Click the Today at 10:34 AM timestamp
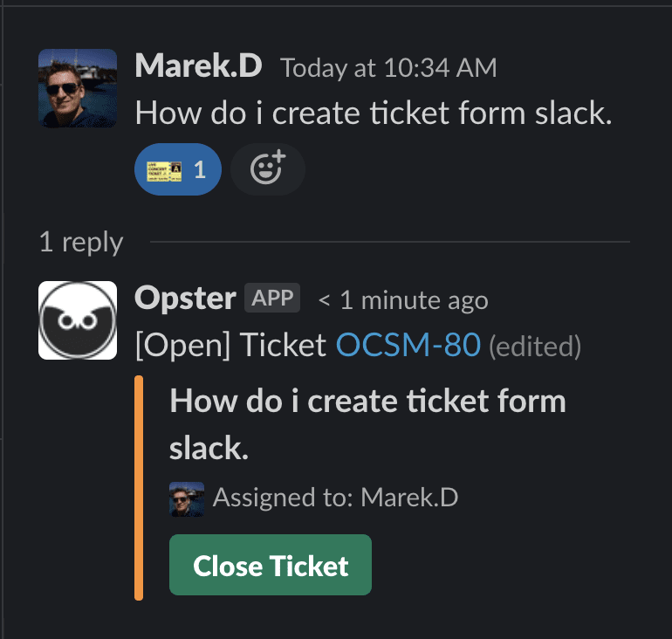 click(x=388, y=68)
